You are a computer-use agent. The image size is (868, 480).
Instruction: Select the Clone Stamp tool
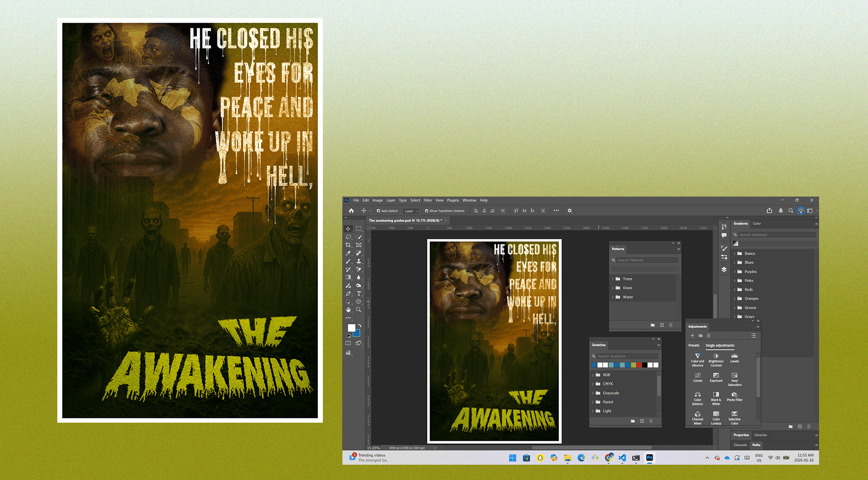coord(358,261)
